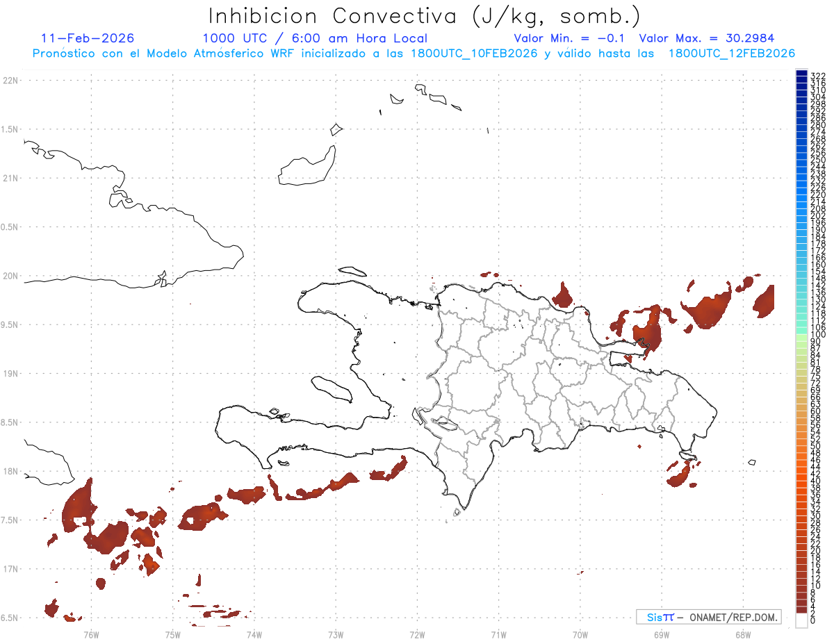Click the colorbar label '250'
Viewport: 834px width, 644px height.
coord(819,160)
